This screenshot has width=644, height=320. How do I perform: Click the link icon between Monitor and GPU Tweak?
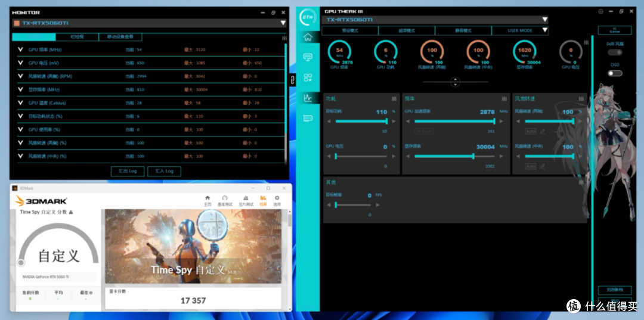click(292, 80)
